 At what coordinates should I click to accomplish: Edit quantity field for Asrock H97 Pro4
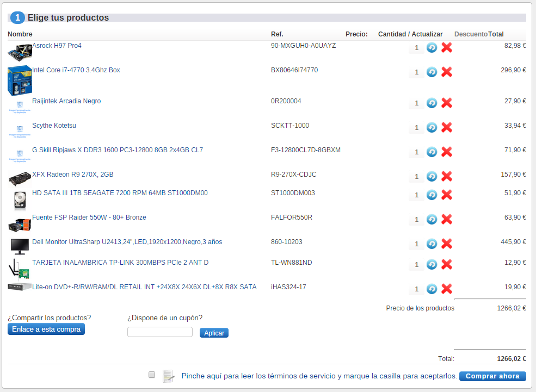416,48
